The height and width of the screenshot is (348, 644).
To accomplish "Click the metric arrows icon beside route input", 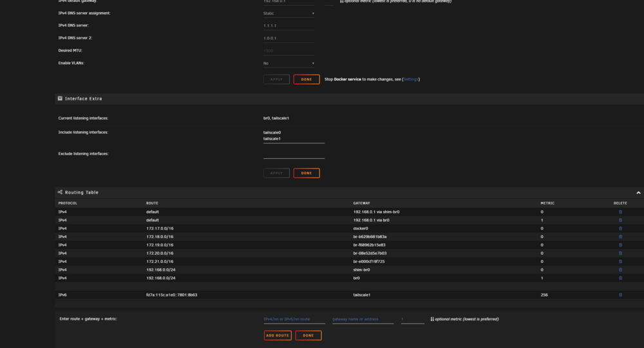I will click(432, 319).
